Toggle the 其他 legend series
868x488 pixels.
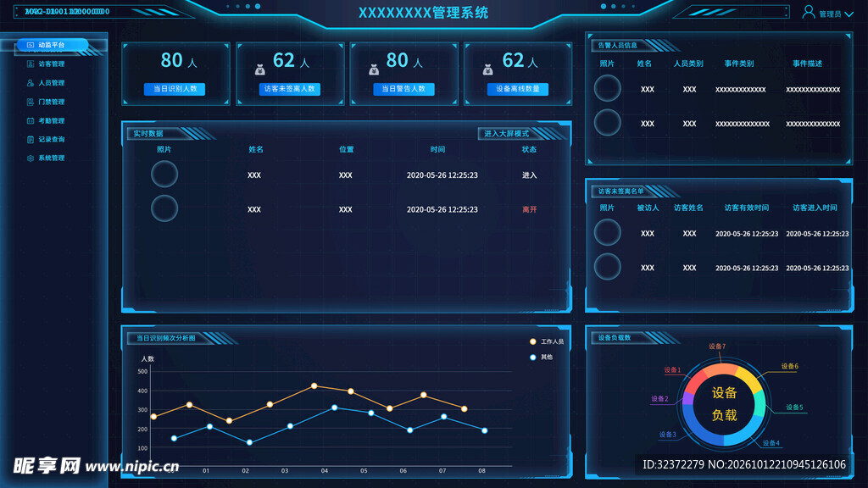pos(541,358)
